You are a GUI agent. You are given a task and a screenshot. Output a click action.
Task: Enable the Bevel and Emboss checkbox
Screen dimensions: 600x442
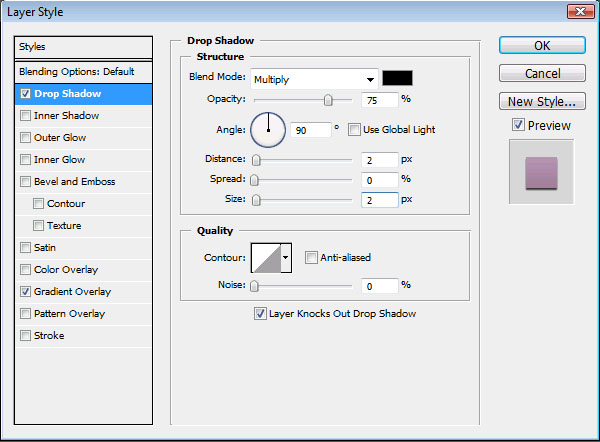tap(25, 181)
